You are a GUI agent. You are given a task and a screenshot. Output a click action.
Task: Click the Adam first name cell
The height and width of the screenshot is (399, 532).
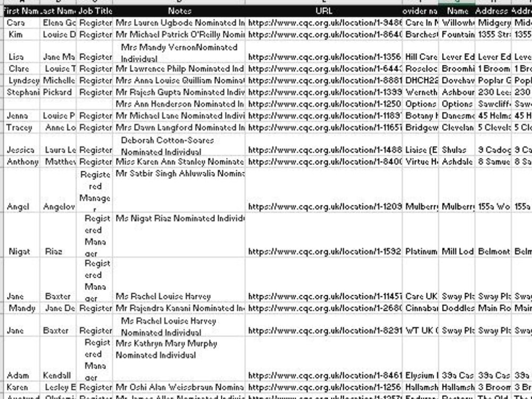(x=22, y=359)
